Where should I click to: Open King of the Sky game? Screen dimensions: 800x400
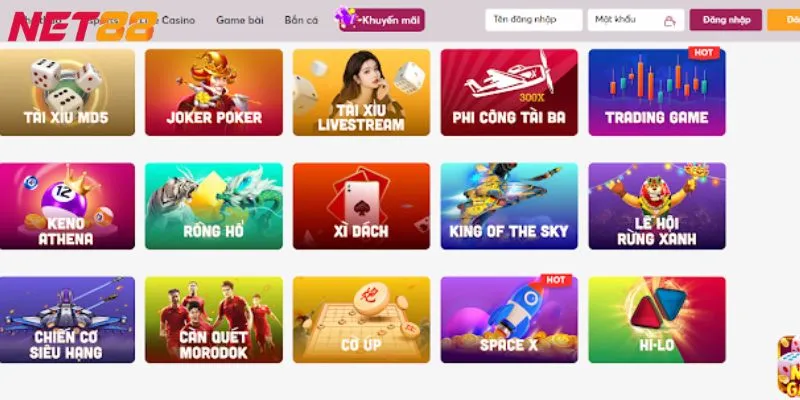(x=509, y=206)
